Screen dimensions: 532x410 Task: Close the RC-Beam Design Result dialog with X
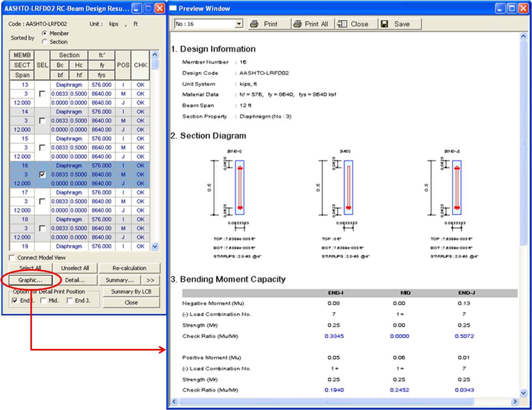tap(160, 8)
